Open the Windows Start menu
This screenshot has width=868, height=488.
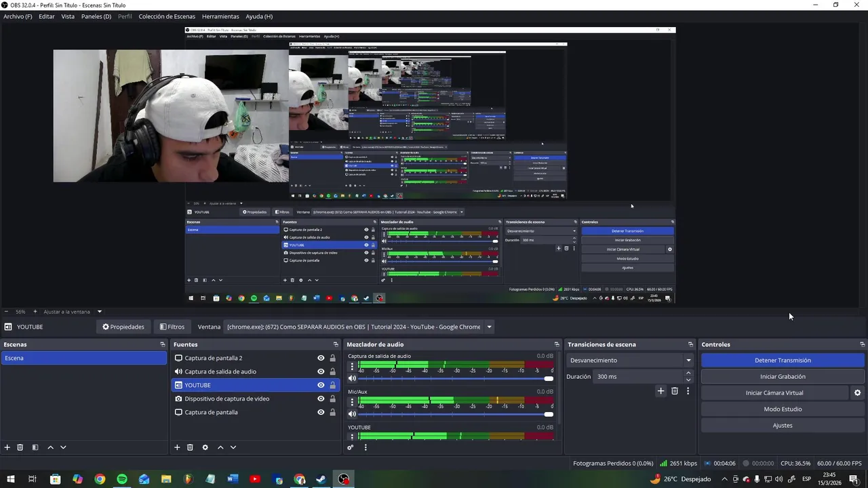[x=11, y=479]
